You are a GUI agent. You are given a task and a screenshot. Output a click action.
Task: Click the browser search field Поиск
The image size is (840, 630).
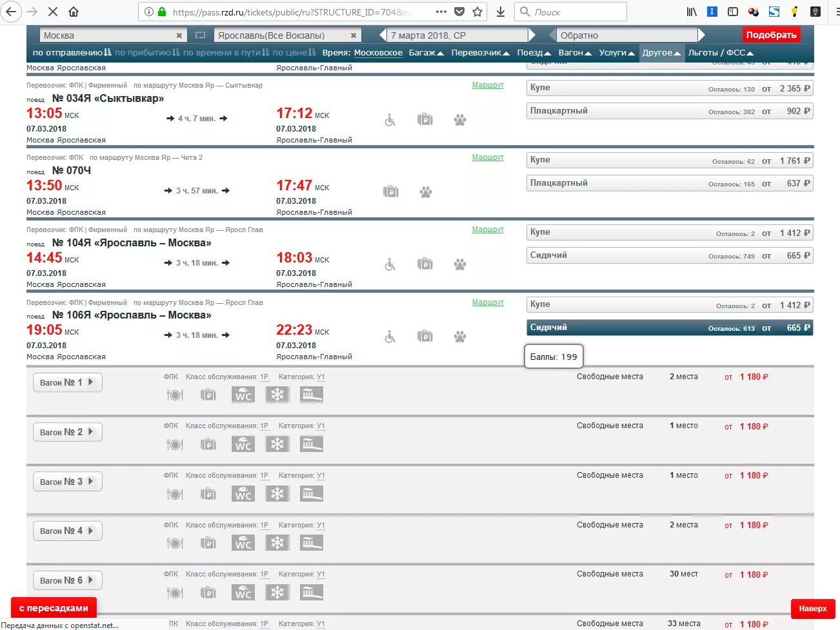tap(570, 12)
